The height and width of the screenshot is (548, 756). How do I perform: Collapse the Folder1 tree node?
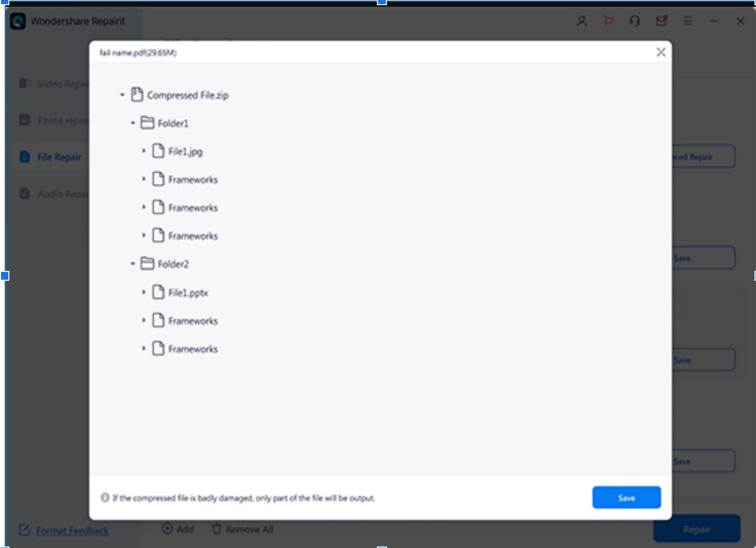coord(133,123)
